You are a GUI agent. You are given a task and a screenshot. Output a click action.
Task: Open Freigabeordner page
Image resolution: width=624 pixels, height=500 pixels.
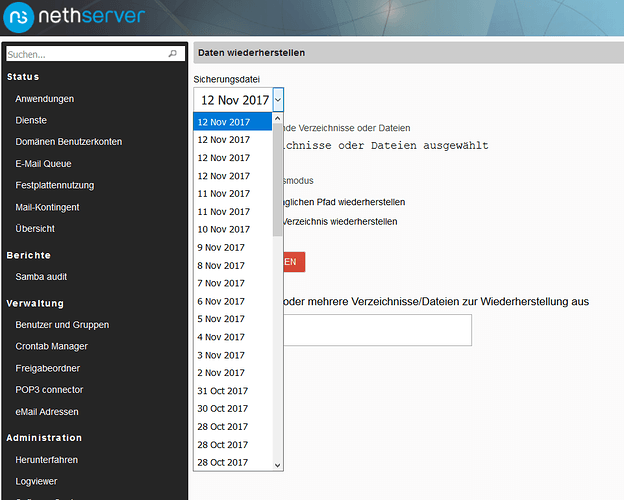47,368
